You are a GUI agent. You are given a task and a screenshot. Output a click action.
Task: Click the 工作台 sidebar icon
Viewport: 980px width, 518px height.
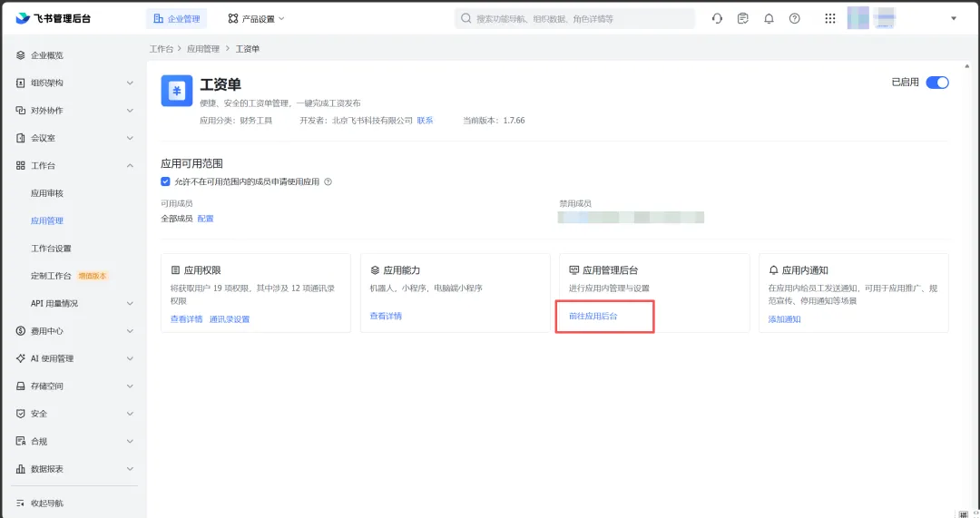21,166
